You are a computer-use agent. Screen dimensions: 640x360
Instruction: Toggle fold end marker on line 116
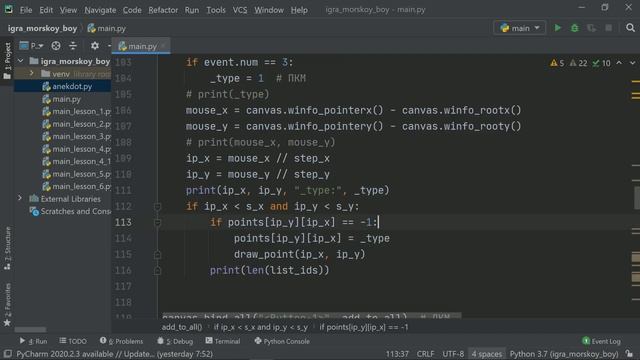(157, 271)
